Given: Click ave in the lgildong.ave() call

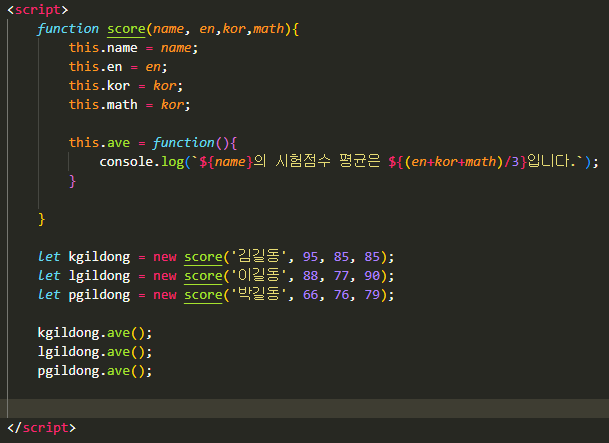Looking at the screenshot, I should point(118,352).
